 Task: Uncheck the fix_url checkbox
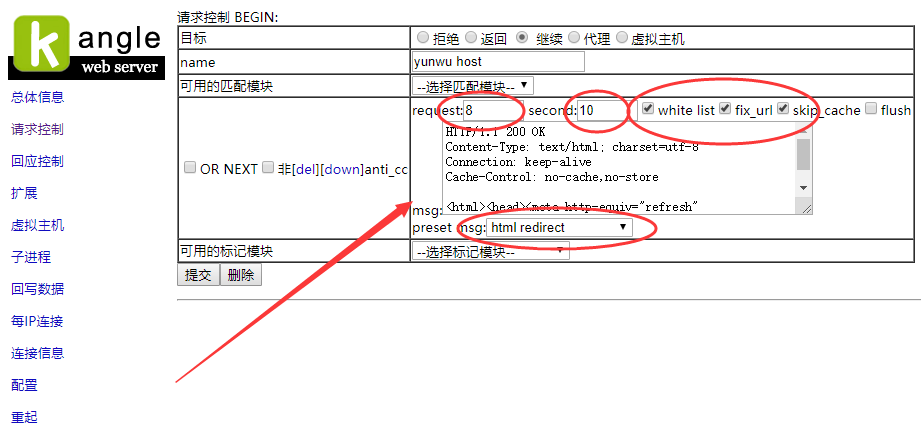pos(725,109)
